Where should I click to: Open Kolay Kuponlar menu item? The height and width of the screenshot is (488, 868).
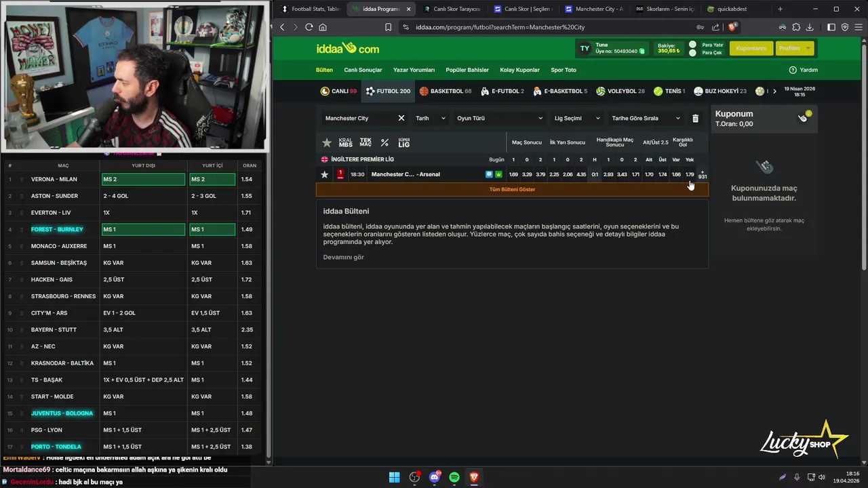coord(519,70)
